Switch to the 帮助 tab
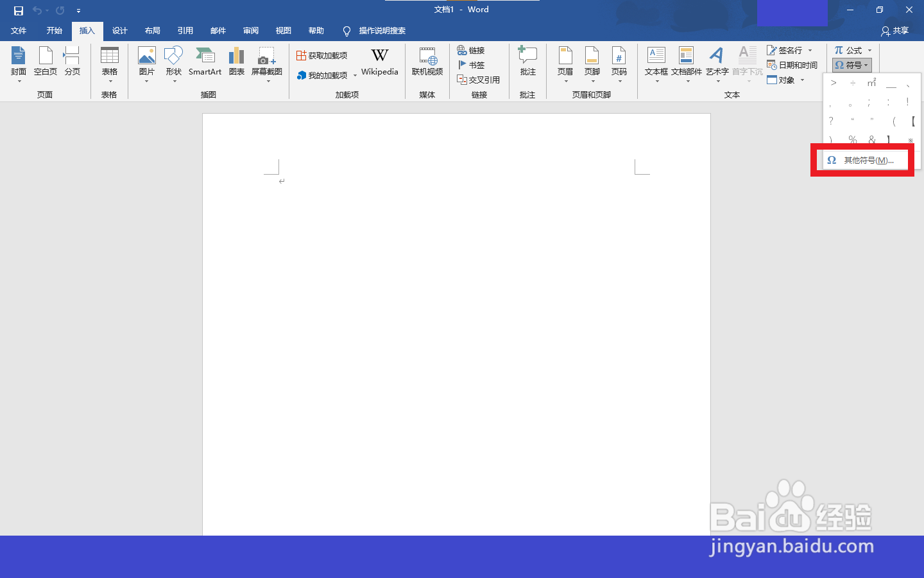 (316, 31)
